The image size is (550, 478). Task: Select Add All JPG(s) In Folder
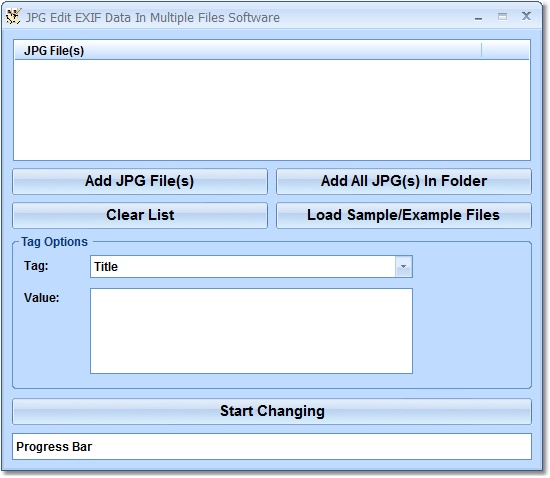[x=404, y=181]
